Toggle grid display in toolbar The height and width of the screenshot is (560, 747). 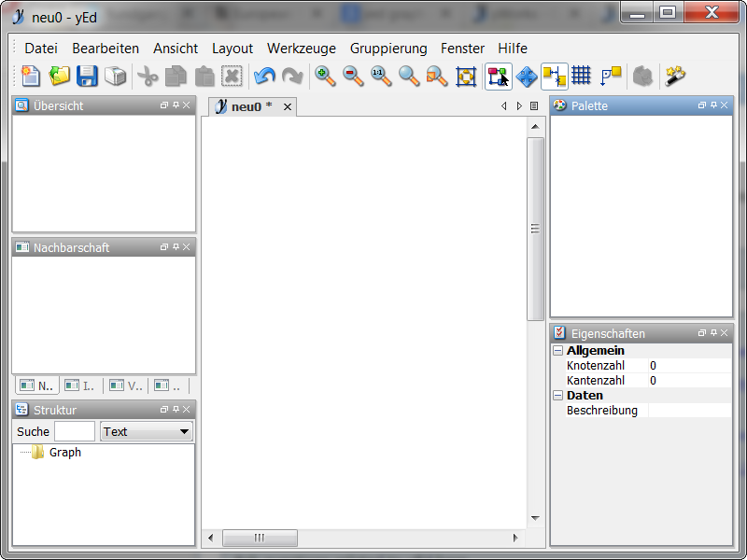(x=582, y=77)
